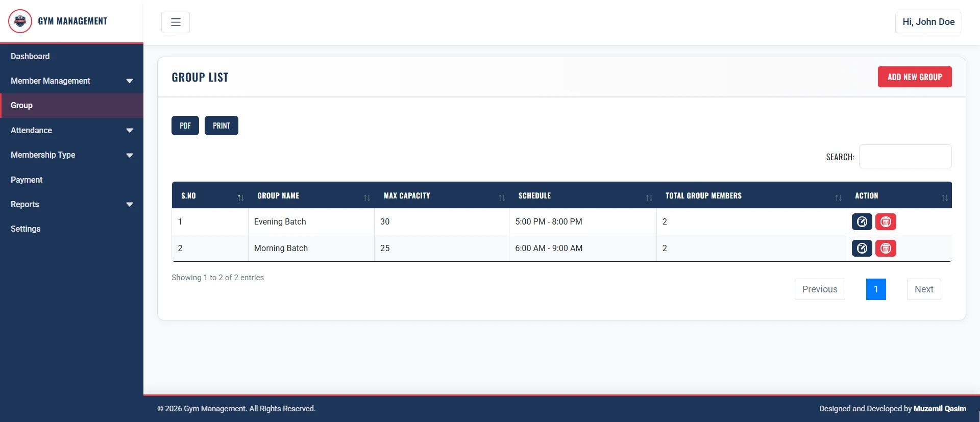980x422 pixels.
Task: Export the group list as PDF
Action: [x=185, y=126]
